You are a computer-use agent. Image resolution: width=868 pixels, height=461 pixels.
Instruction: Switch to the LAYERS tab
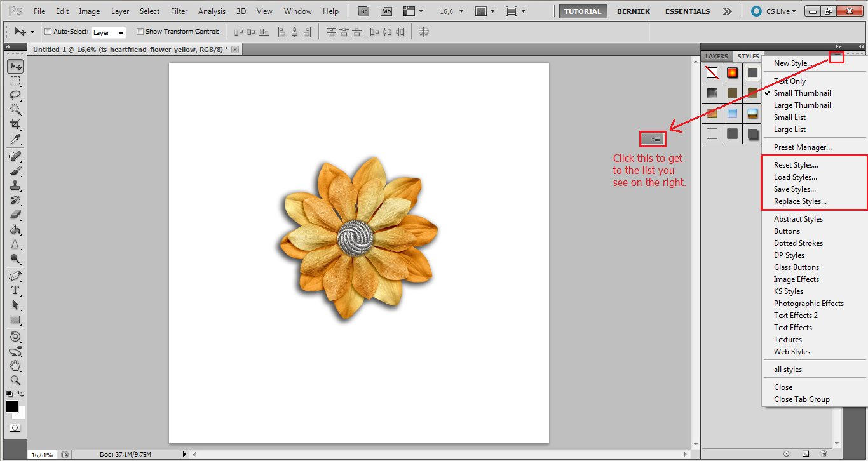tap(716, 56)
